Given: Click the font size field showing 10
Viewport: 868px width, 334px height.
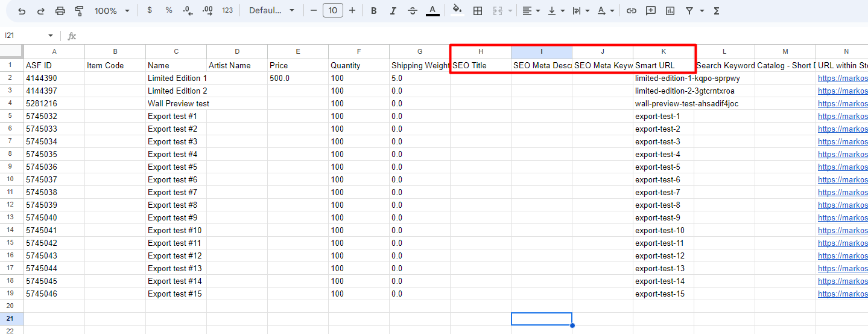Looking at the screenshot, I should 333,11.
